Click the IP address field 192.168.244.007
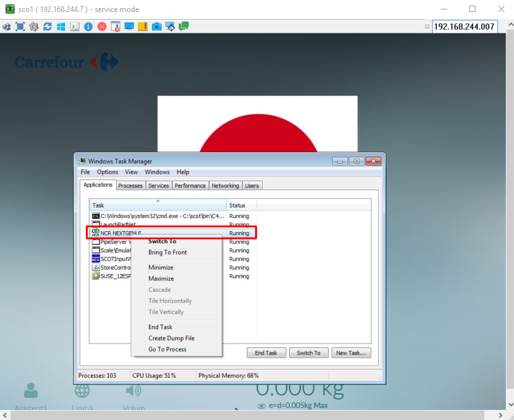This screenshot has height=420, width=514. [x=464, y=27]
